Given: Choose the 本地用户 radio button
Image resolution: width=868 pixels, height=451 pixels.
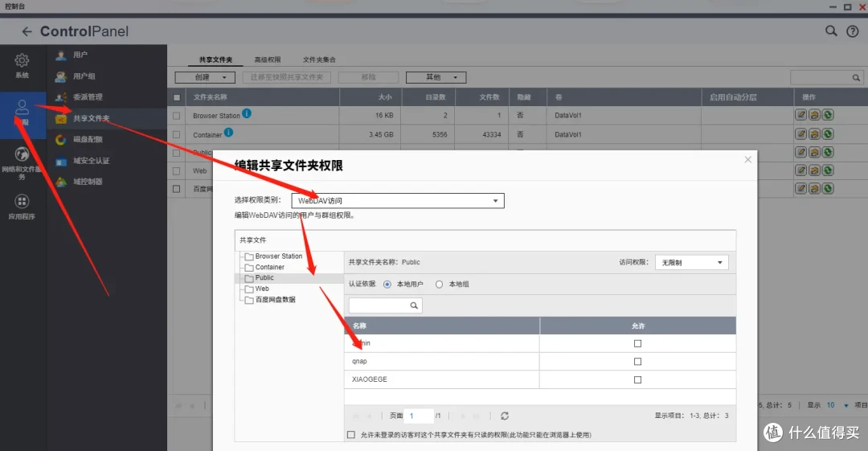Looking at the screenshot, I should [x=387, y=285].
